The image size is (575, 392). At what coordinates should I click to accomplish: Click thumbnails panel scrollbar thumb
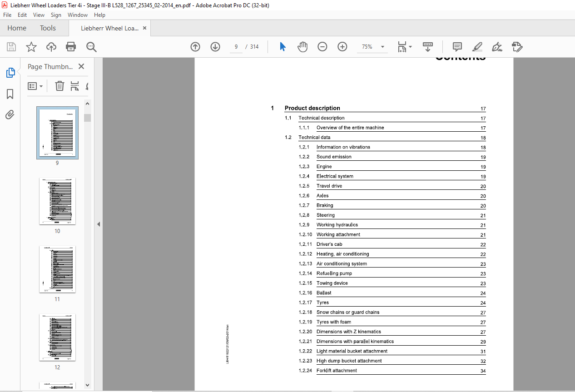click(x=87, y=118)
